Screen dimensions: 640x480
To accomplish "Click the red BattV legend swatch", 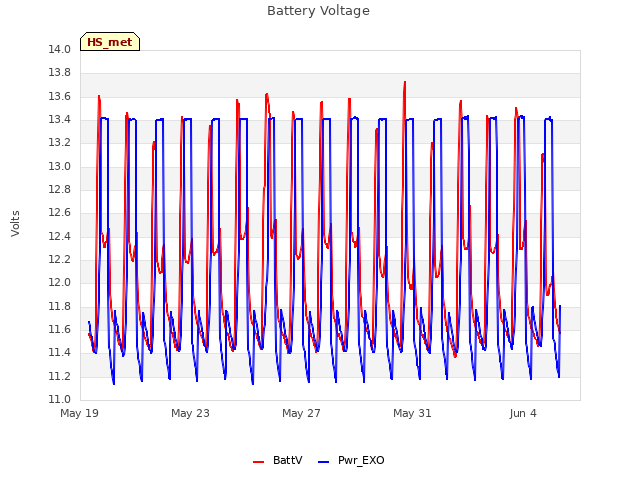I will click(258, 462).
